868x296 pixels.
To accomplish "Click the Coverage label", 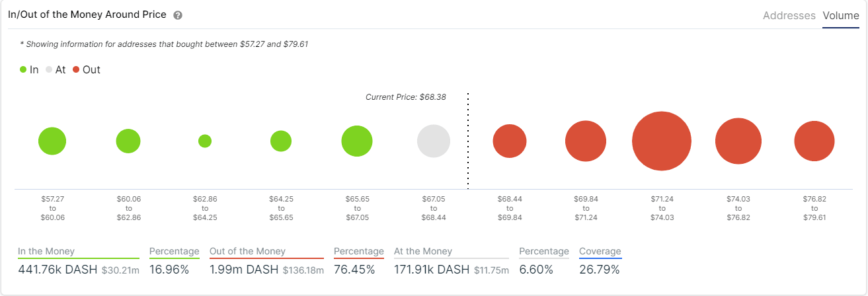I will coord(600,251).
